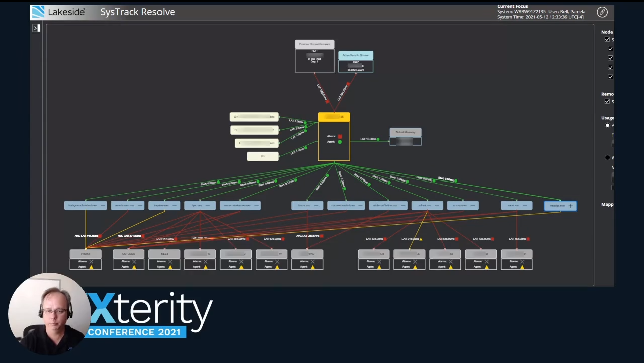644x363 pixels.
Task: Click Alarms X icon on OUTLOOK server node
Action: click(x=134, y=261)
